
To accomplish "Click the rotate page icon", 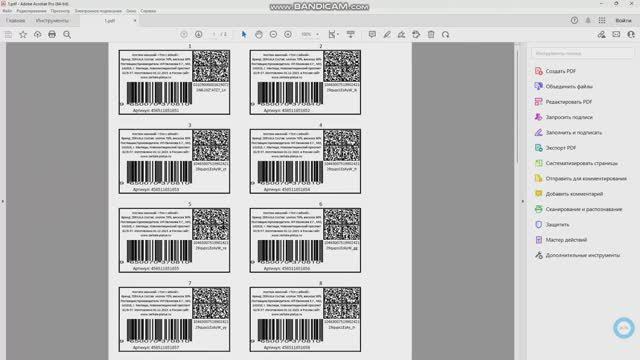I will (x=445, y=35).
